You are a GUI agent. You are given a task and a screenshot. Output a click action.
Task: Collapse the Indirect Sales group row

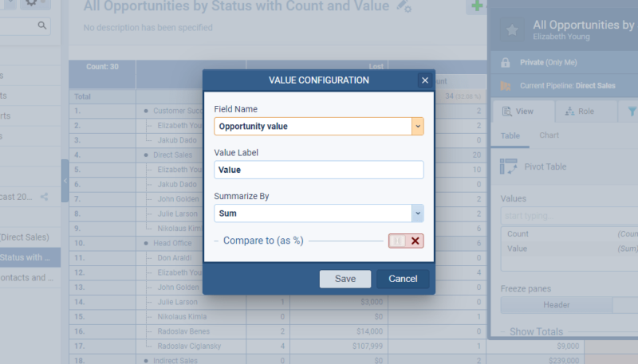(146, 361)
